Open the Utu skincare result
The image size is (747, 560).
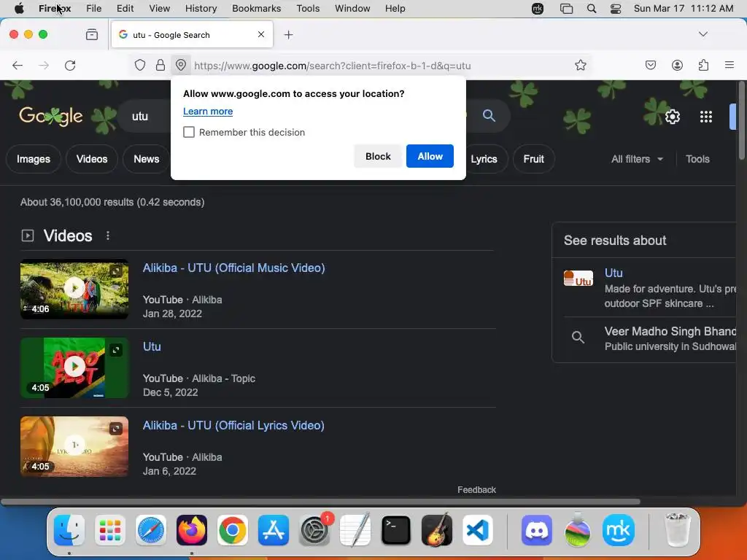614,273
